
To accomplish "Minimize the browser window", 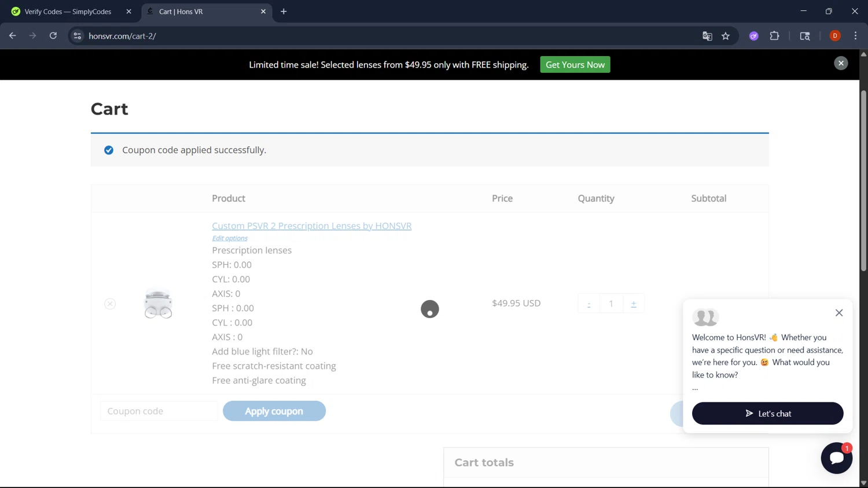I will [803, 11].
